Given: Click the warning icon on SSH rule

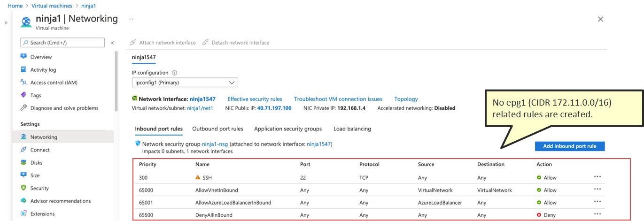Looking at the screenshot, I should 198,178.
